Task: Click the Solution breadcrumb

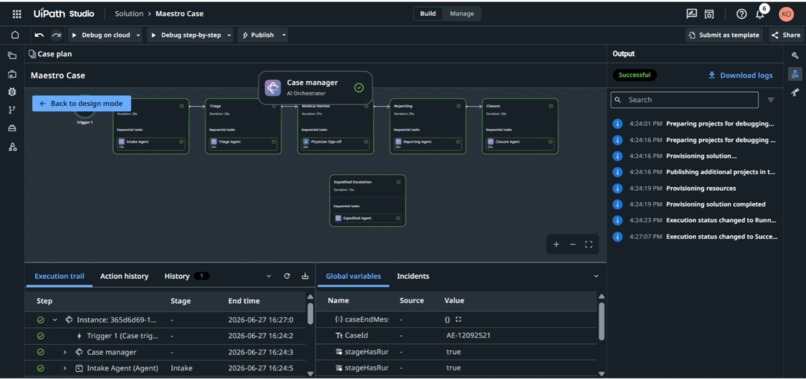Action: tap(129, 14)
